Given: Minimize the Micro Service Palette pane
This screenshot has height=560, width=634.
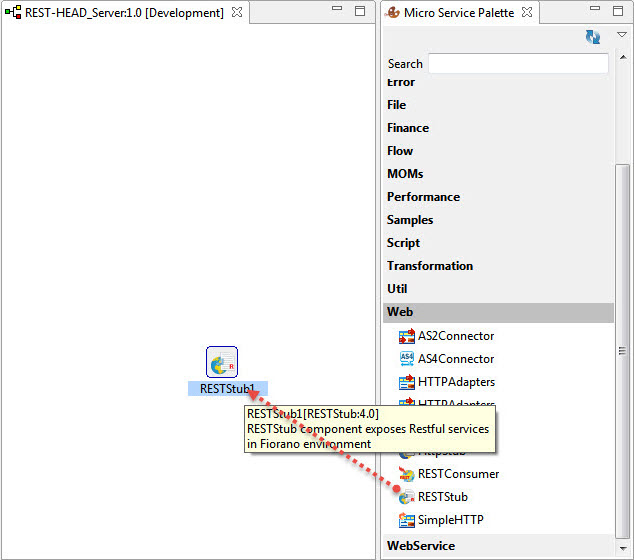Looking at the screenshot, I should (595, 8).
